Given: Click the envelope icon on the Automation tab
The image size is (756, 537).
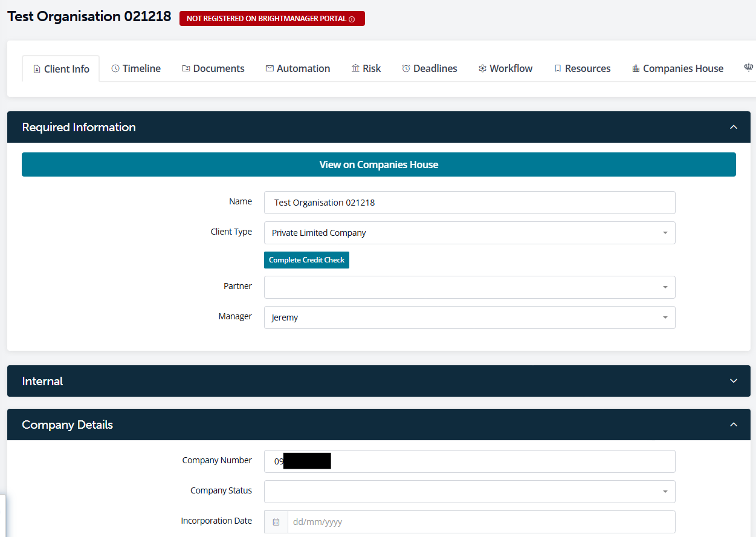Looking at the screenshot, I should point(270,68).
